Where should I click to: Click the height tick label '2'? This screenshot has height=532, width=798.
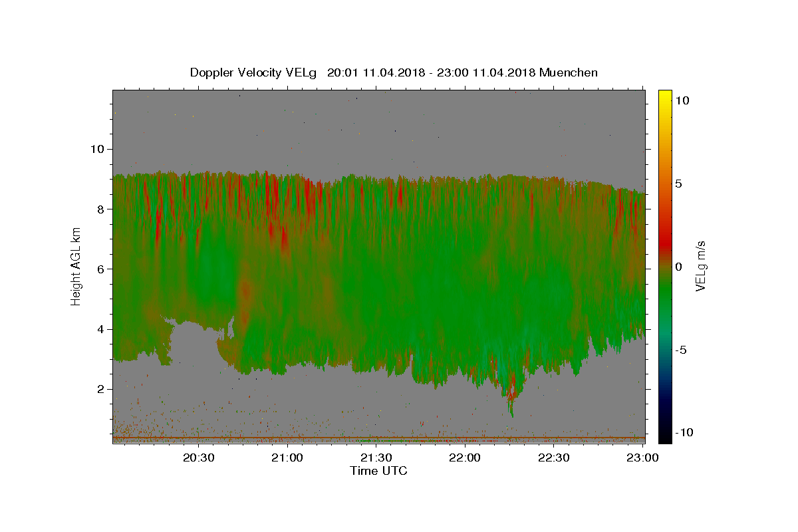click(x=100, y=389)
